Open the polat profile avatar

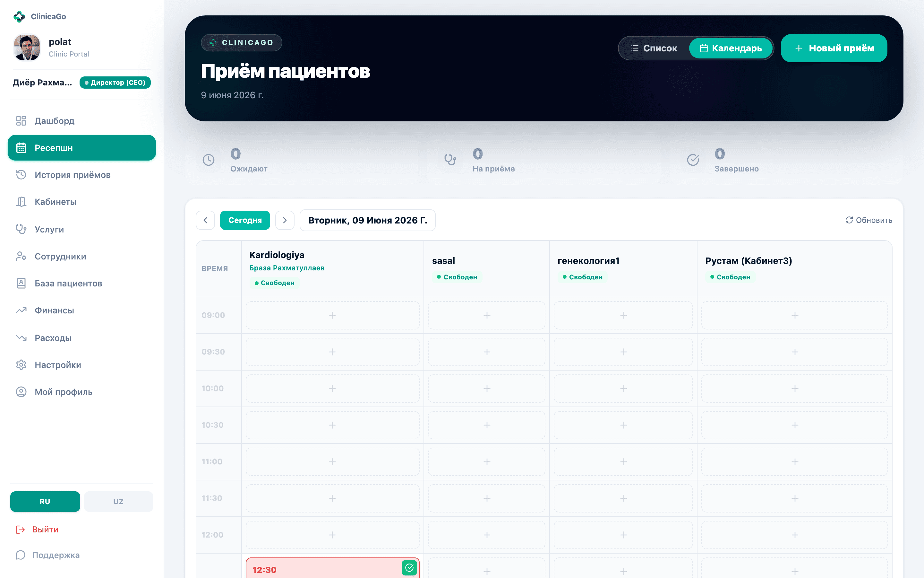tap(27, 48)
